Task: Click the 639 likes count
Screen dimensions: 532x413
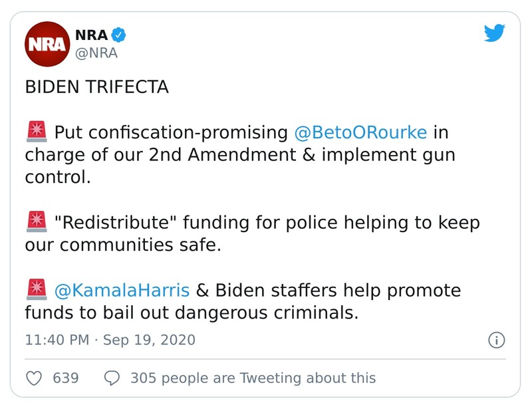Action: pos(65,378)
